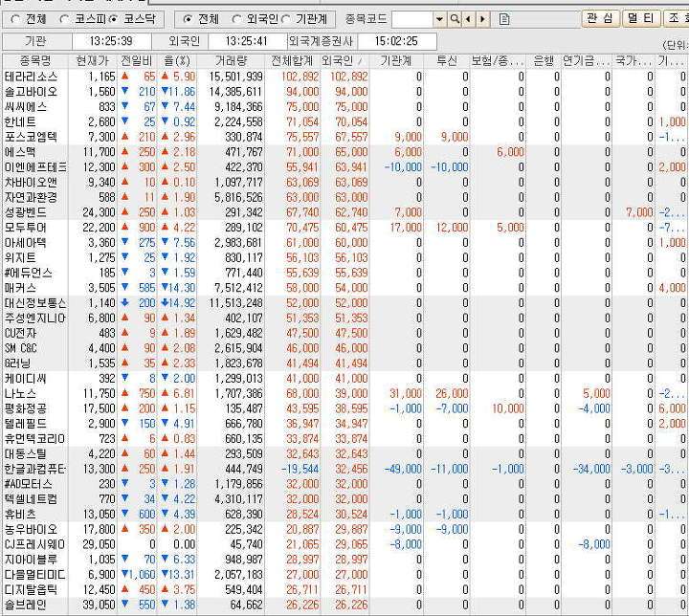Image resolution: width=689 pixels, height=616 pixels.
Task: Sort by 은행 column header
Action: tap(544, 60)
